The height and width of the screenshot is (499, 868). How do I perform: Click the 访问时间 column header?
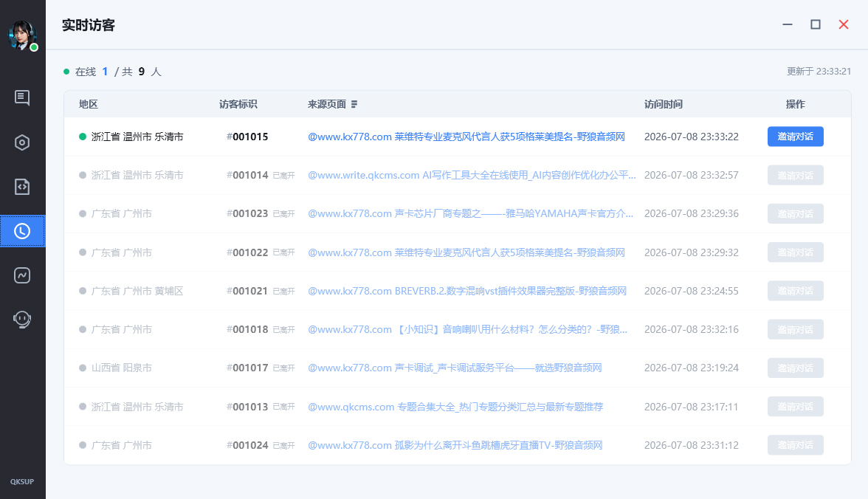point(663,104)
